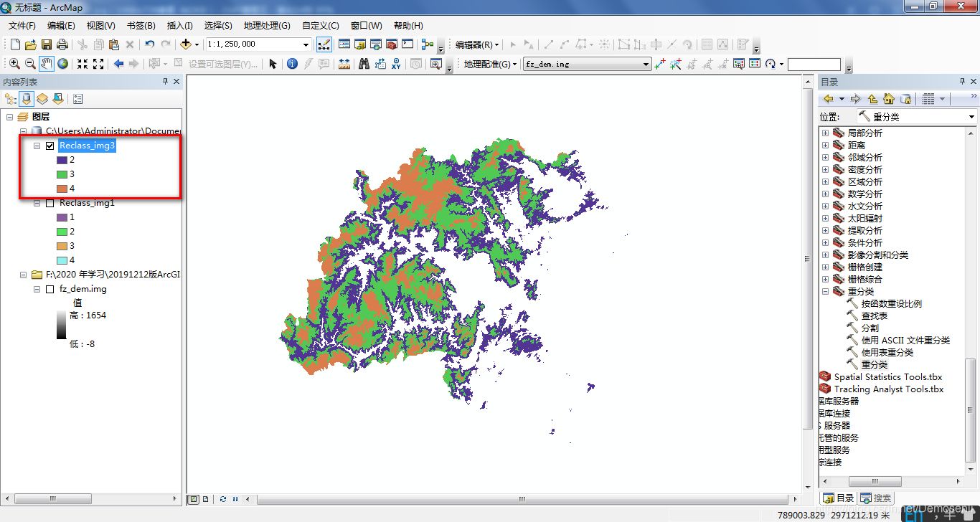Open the 帮助(H) menu

[408, 26]
